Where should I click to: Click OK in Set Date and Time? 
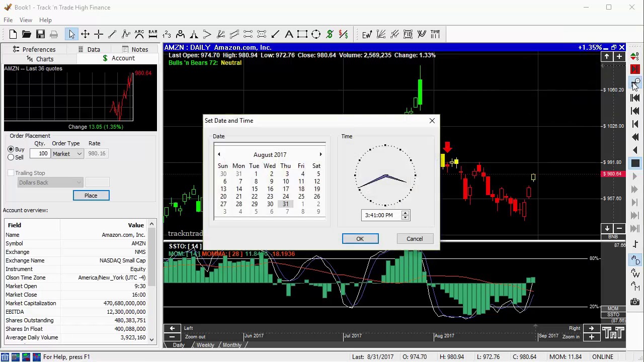click(360, 239)
